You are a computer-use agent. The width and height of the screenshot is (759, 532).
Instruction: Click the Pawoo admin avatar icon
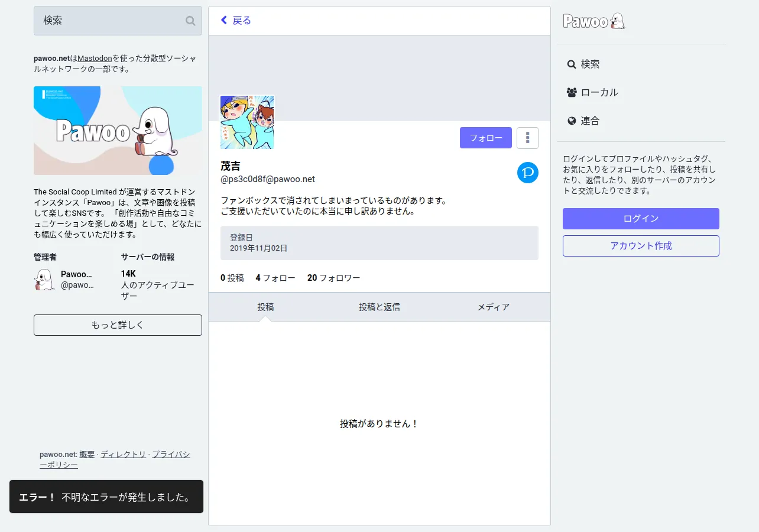[x=44, y=280]
